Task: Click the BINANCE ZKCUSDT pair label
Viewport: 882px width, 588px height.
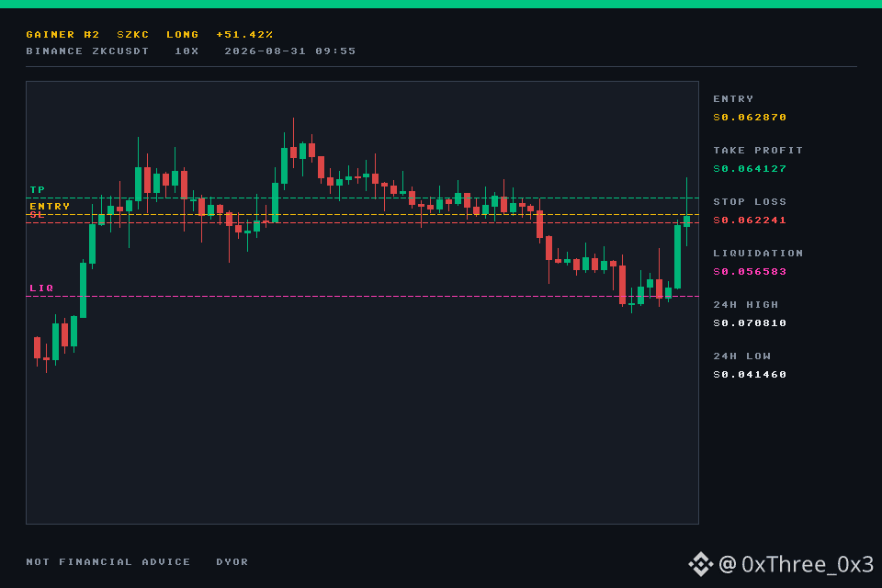Action: [87, 51]
